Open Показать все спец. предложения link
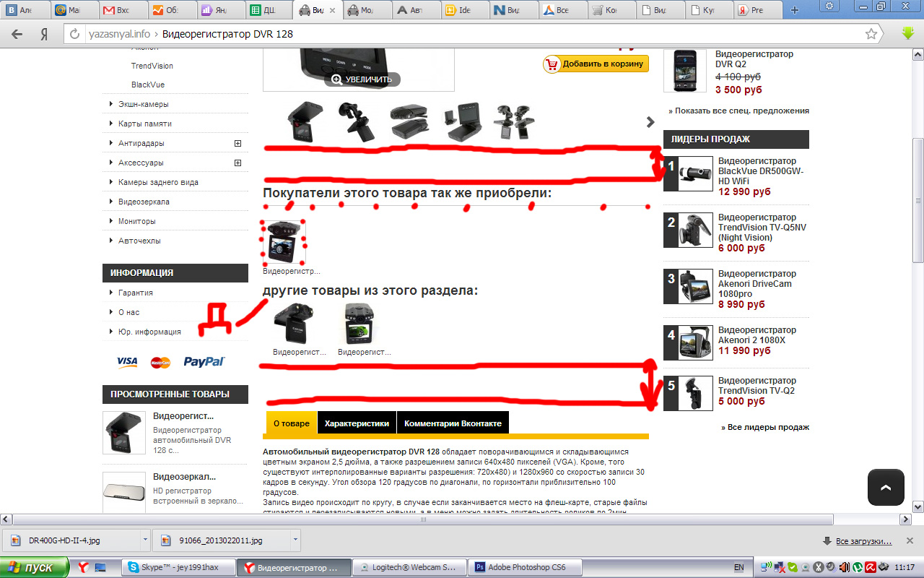Image resolution: width=924 pixels, height=578 pixels. 738,111
